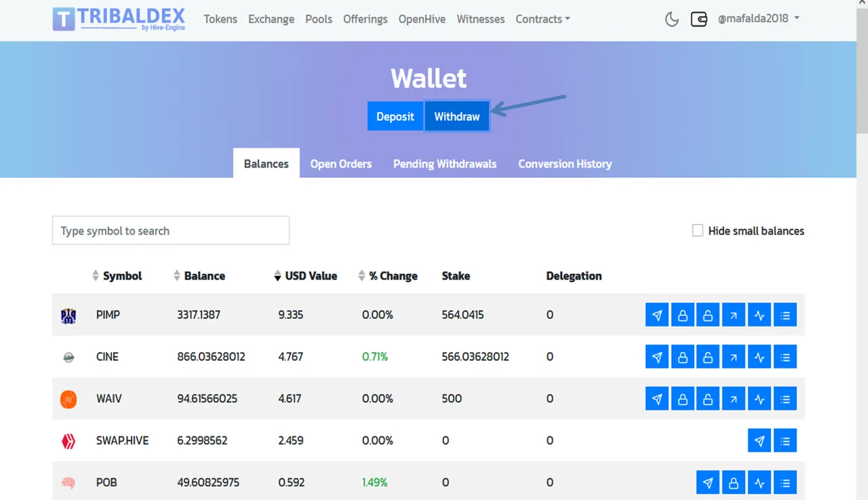The image size is (868, 500).
Task: Sort the table by % Change column
Action: pos(388,276)
